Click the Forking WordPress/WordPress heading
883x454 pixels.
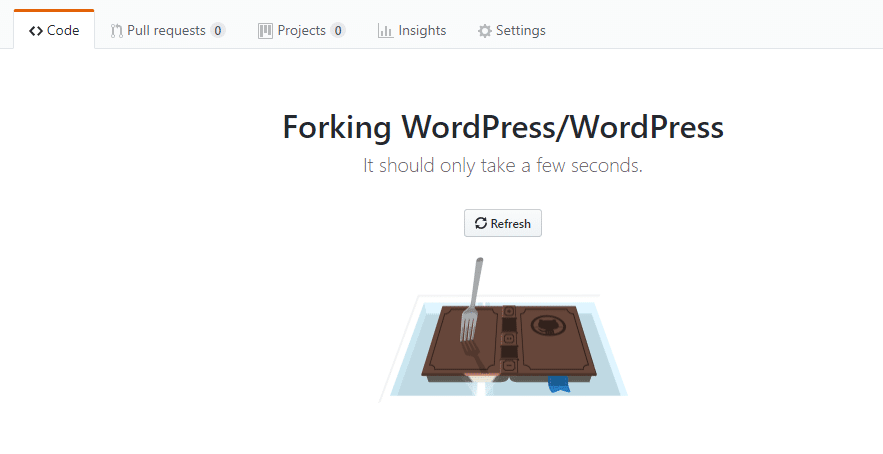502,128
